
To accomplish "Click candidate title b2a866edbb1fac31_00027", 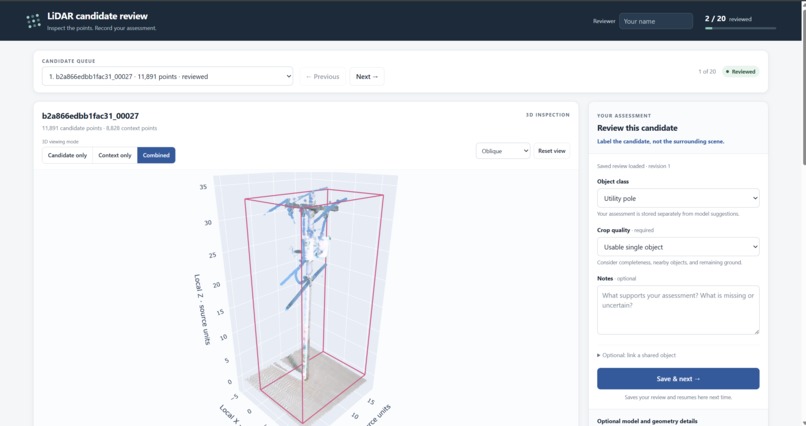I will point(90,116).
